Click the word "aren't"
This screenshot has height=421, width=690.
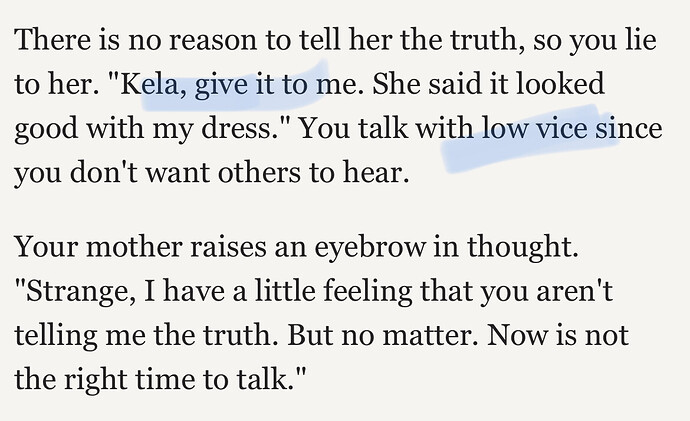[x=574, y=291]
